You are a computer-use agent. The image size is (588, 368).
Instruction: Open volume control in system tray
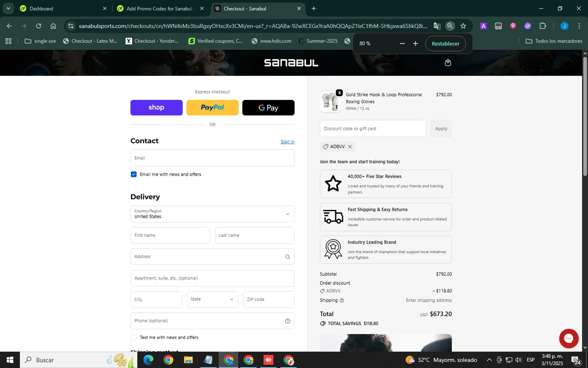pyautogui.click(x=519, y=360)
